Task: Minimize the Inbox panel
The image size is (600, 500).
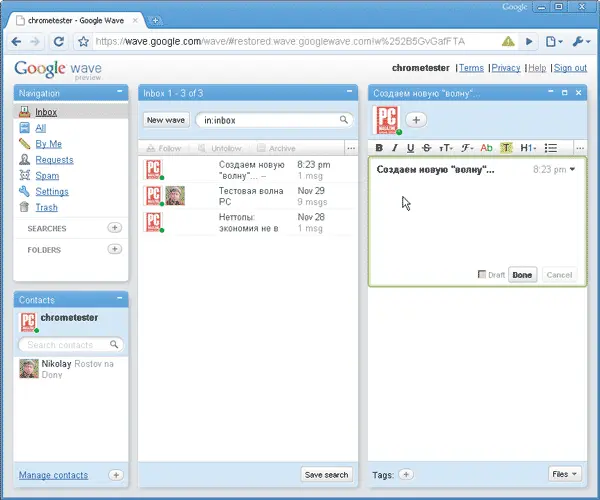Action: click(x=349, y=91)
